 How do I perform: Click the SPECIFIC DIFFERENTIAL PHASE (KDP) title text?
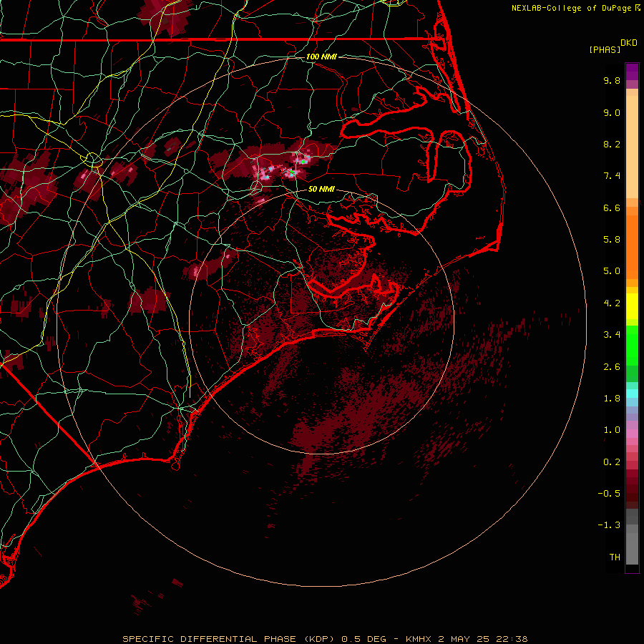pyautogui.click(x=230, y=639)
